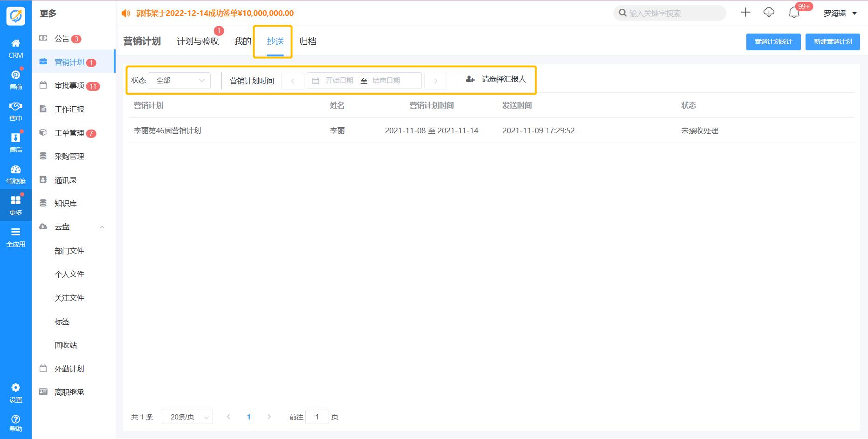
Task: Click the 外勤计划 calendar icon
Action: pyautogui.click(x=43, y=368)
